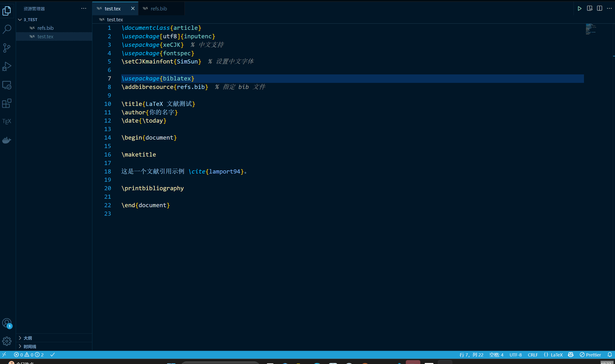Image resolution: width=615 pixels, height=364 pixels.
Task: Click Build LaTeX project play icon
Action: (579, 8)
